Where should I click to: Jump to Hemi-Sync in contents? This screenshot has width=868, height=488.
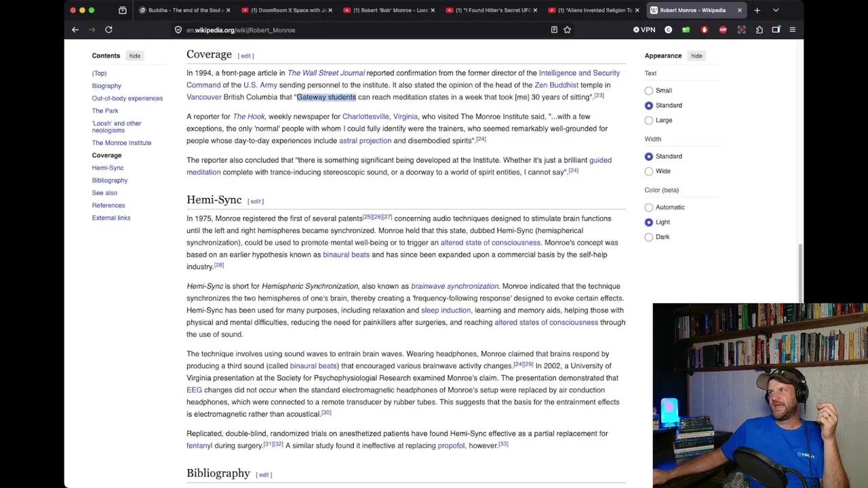pyautogui.click(x=108, y=167)
